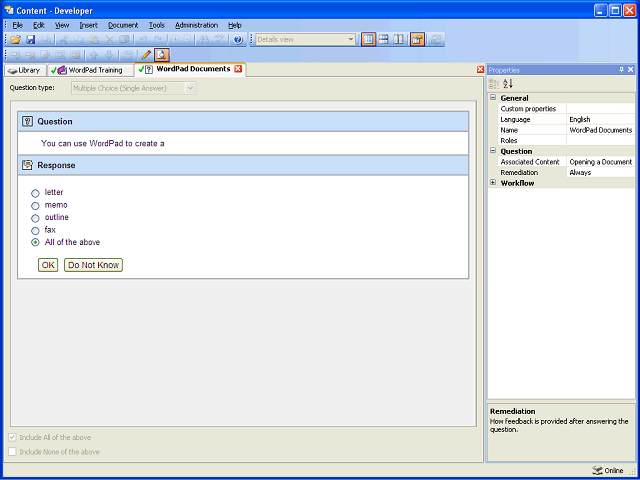Viewport: 640px width, 480px height.
Task: Open the Document menu
Action: [x=123, y=25]
